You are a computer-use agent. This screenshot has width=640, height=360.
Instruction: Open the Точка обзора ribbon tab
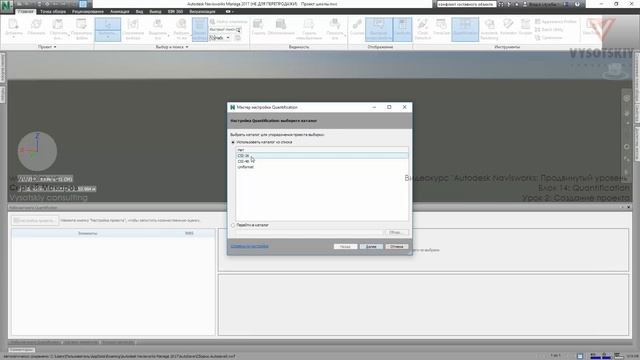[x=53, y=11]
